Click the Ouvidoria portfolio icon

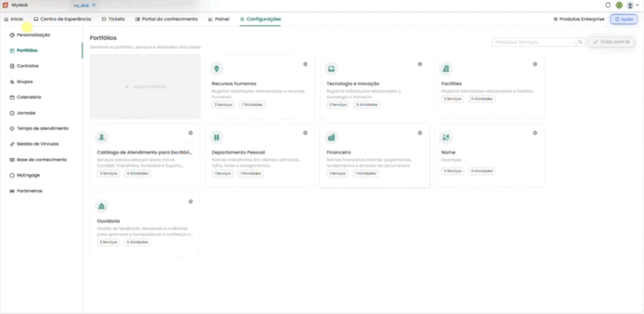102,206
